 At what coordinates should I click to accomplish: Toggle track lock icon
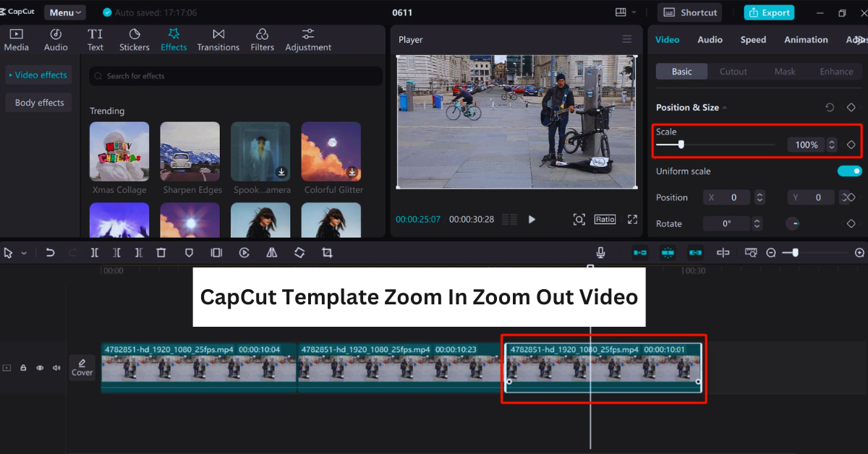[x=23, y=368]
